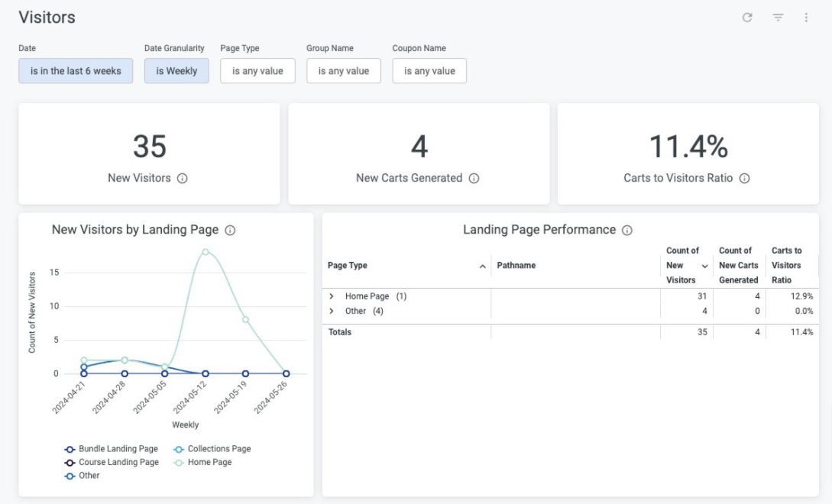
Task: Click the dashboard refresh icon
Action: point(746,17)
